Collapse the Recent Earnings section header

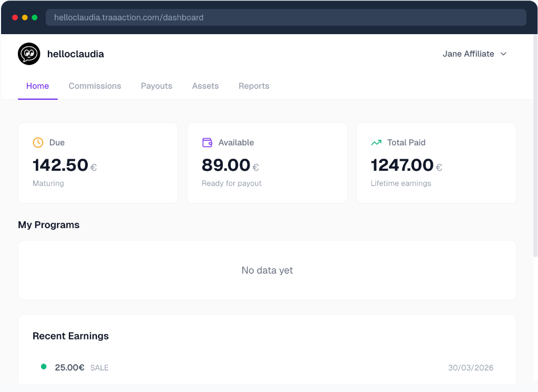point(70,336)
